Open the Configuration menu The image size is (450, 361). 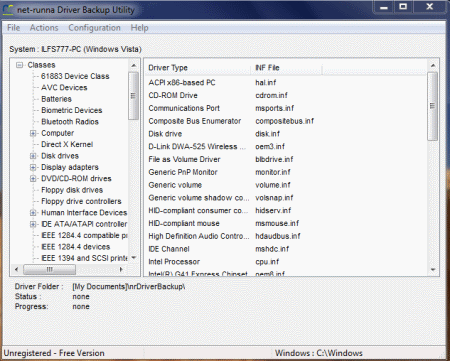(94, 28)
